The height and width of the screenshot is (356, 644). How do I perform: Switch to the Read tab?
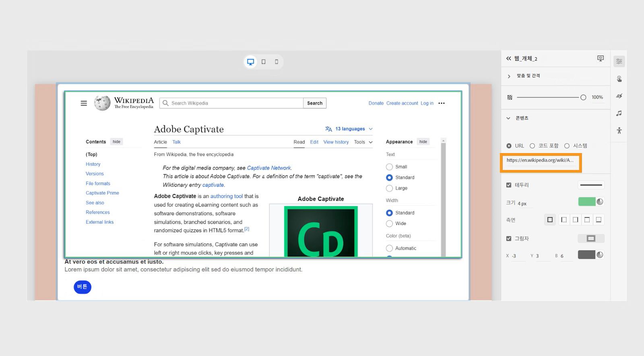point(299,142)
